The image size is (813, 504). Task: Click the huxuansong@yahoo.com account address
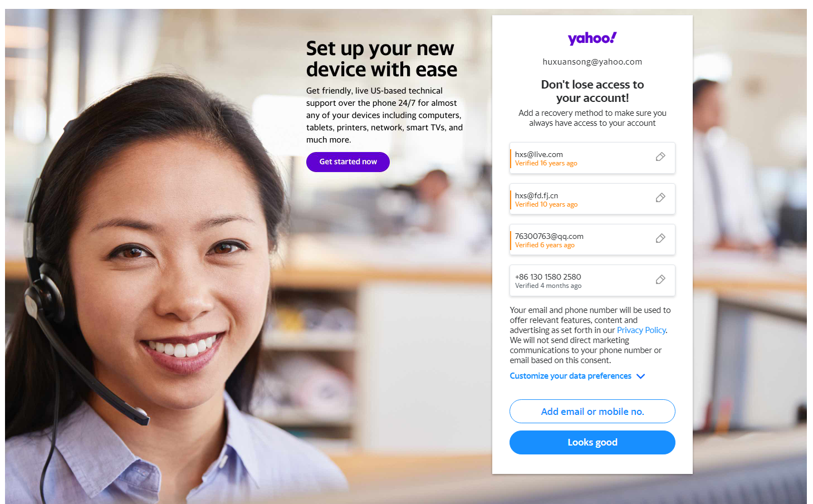click(592, 62)
